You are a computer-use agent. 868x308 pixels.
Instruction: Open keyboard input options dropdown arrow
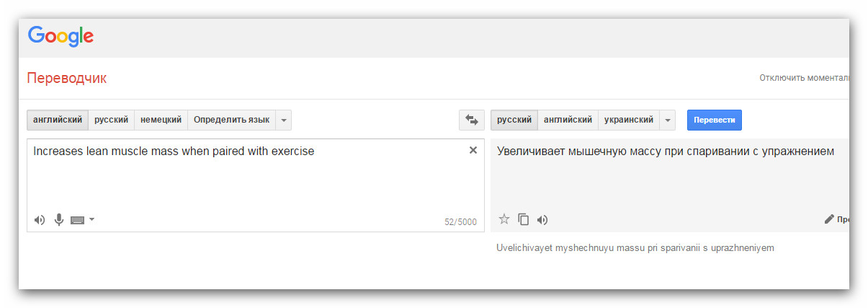pyautogui.click(x=92, y=219)
